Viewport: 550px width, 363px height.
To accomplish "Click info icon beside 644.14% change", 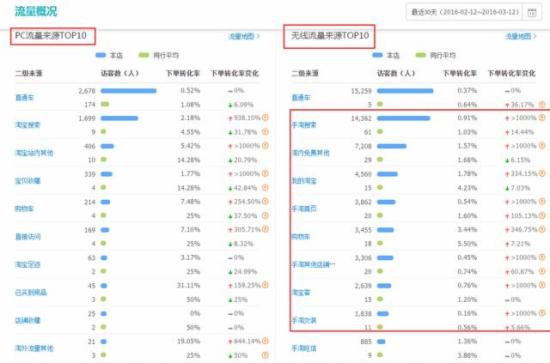I will tap(265, 341).
